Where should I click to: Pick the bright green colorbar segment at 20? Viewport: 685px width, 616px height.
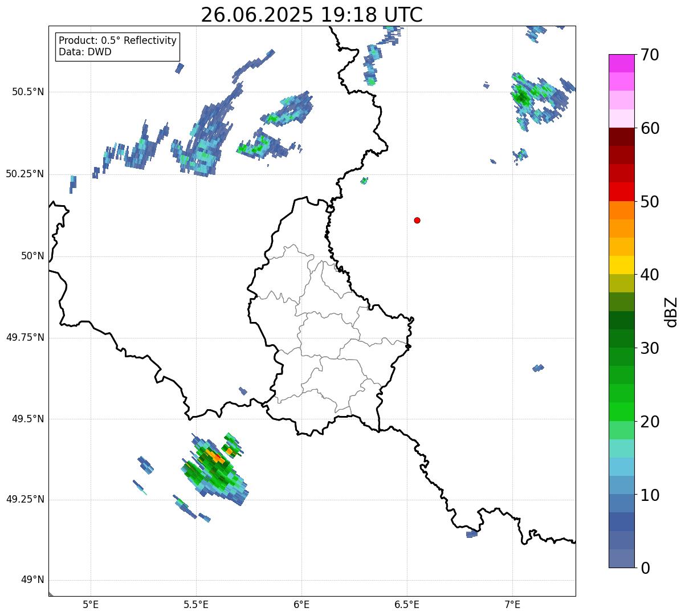point(621,412)
